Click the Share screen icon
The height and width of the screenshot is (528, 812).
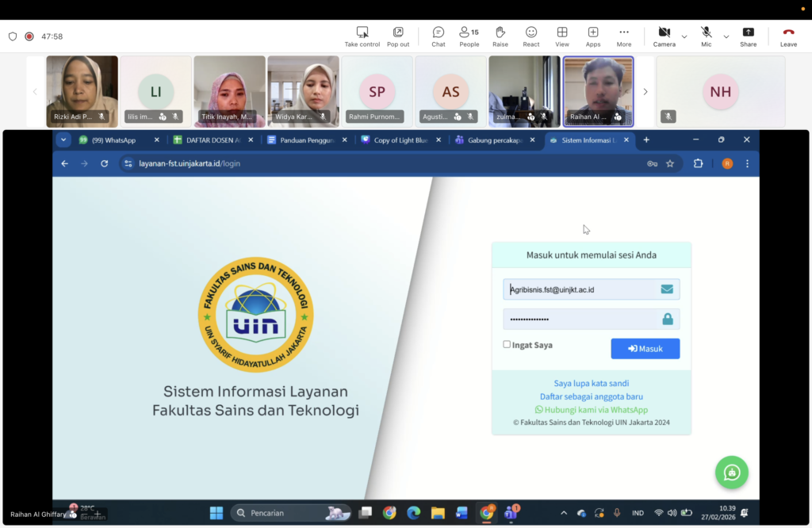[x=748, y=36]
